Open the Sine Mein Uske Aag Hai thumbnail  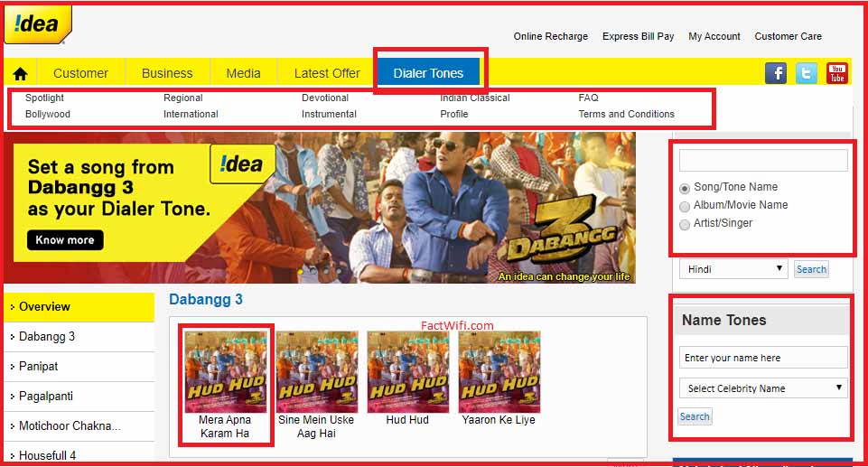pos(317,372)
